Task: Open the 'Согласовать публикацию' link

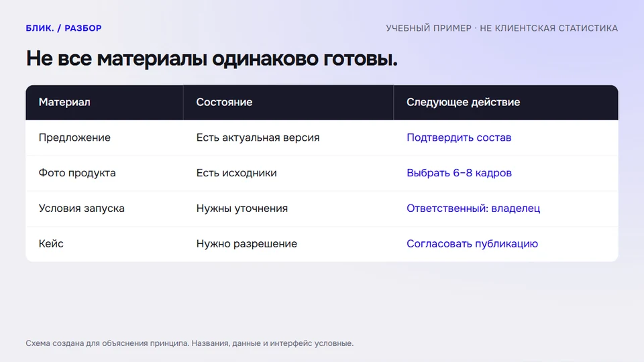Action: (x=472, y=243)
